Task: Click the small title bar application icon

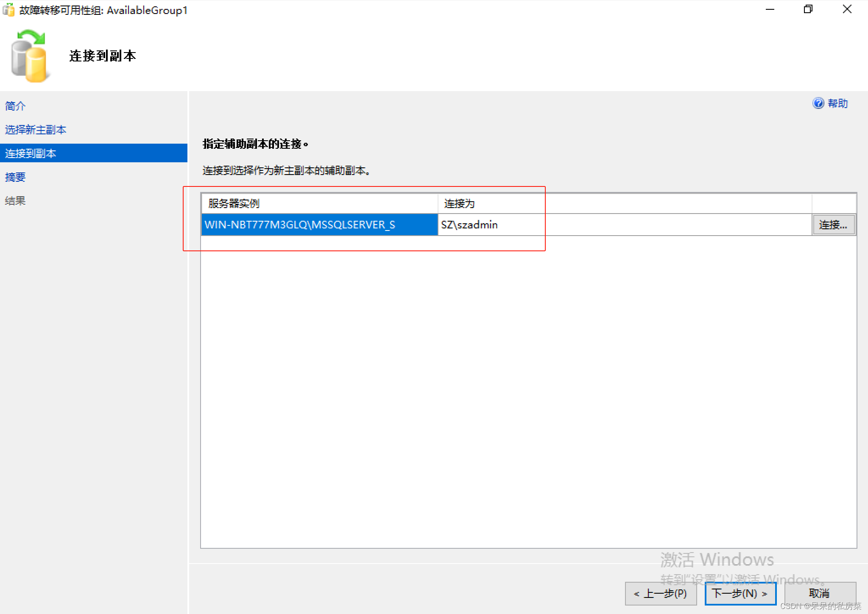Action: pos(8,10)
